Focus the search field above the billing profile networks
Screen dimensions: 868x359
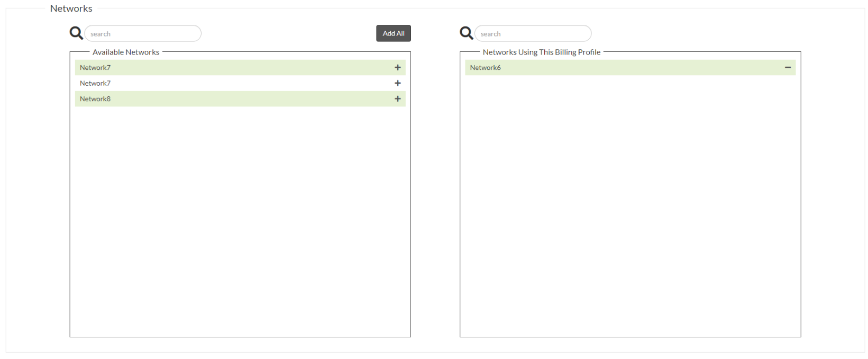pyautogui.click(x=533, y=34)
